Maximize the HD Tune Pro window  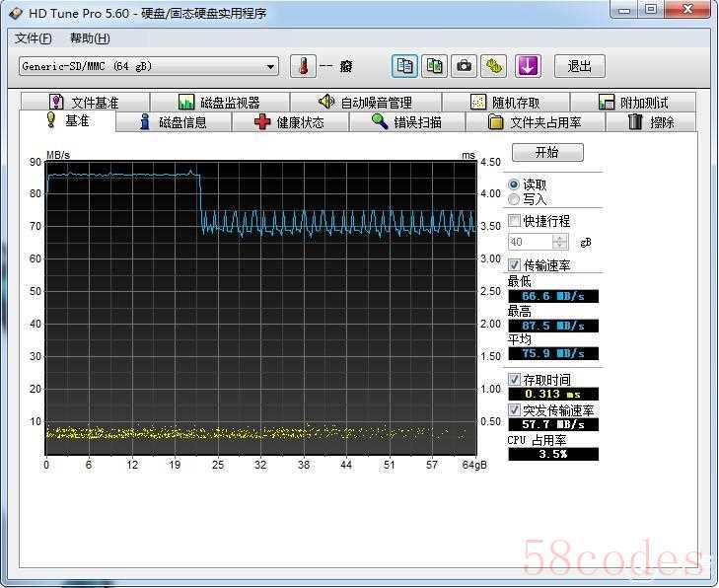coord(651,10)
